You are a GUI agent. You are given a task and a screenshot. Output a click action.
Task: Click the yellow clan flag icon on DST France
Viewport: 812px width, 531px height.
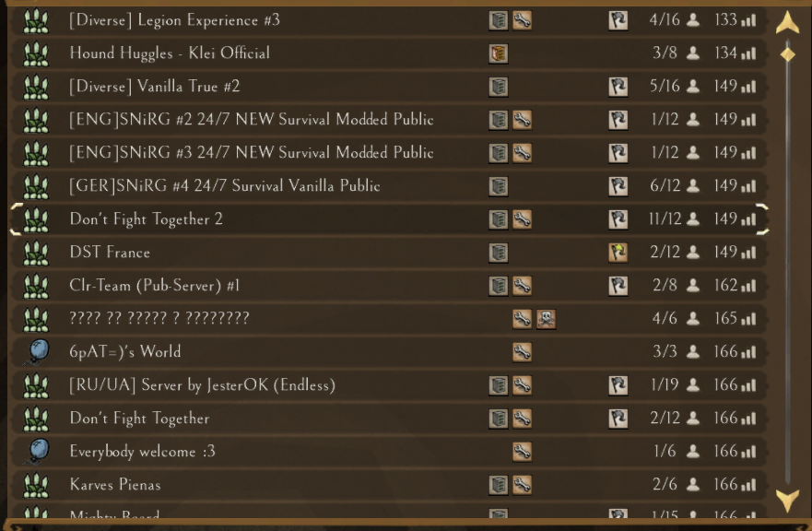click(618, 253)
